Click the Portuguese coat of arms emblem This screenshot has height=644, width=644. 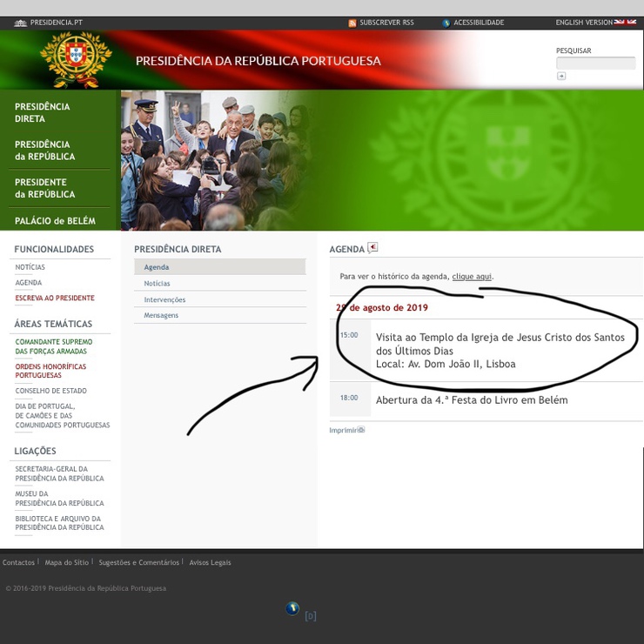(x=76, y=60)
